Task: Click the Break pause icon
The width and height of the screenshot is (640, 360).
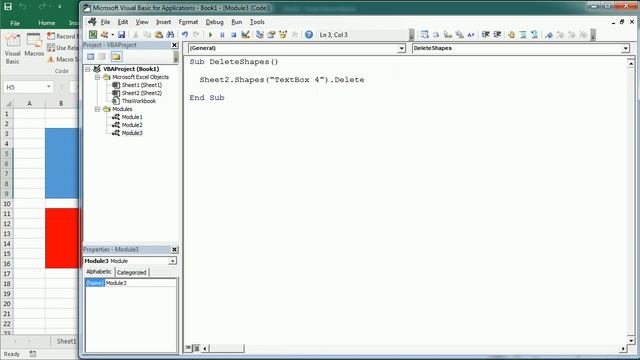Action: tap(222, 35)
